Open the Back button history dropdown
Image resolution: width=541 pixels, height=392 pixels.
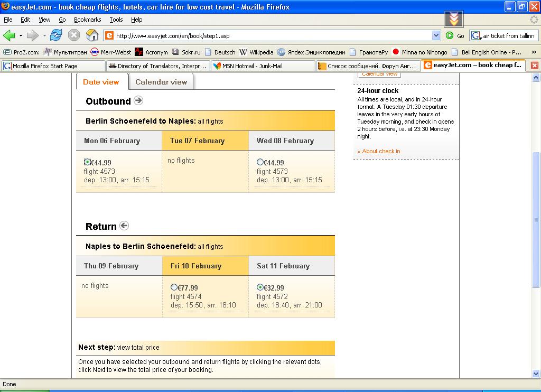(x=21, y=35)
